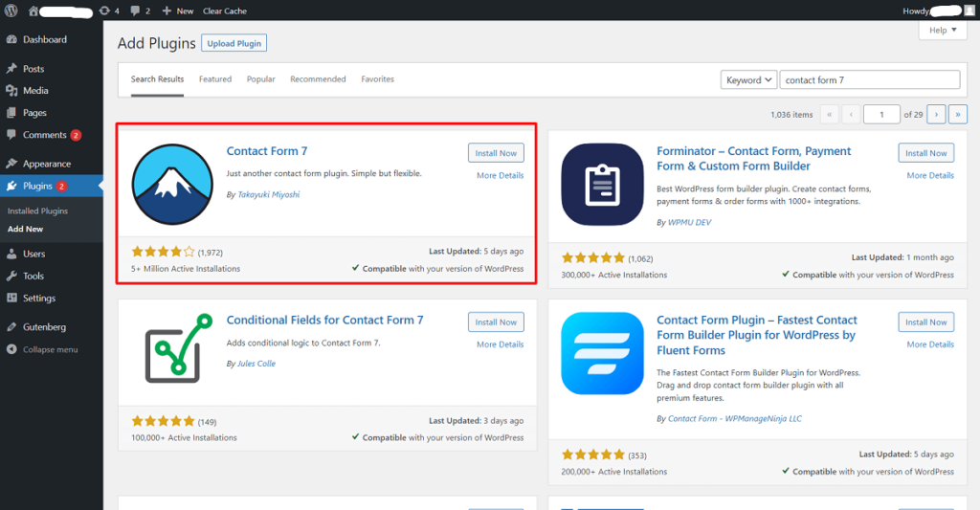This screenshot has width=980, height=510.
Task: Go to the next results page
Action: (936, 115)
